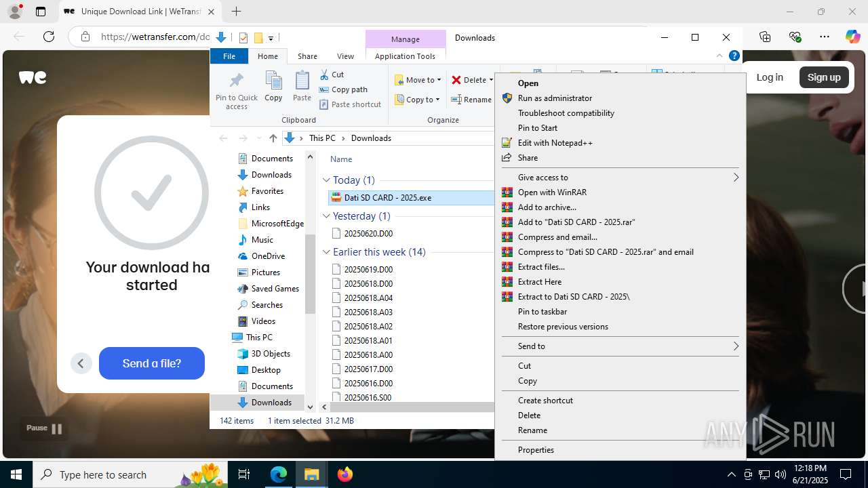Click the Name column header
This screenshot has width=868, height=488.
tap(341, 159)
